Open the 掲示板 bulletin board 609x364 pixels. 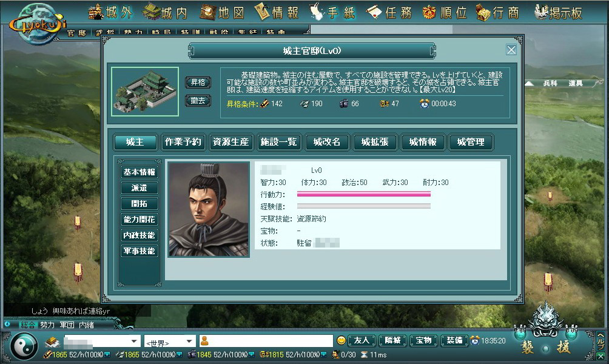pos(558,12)
